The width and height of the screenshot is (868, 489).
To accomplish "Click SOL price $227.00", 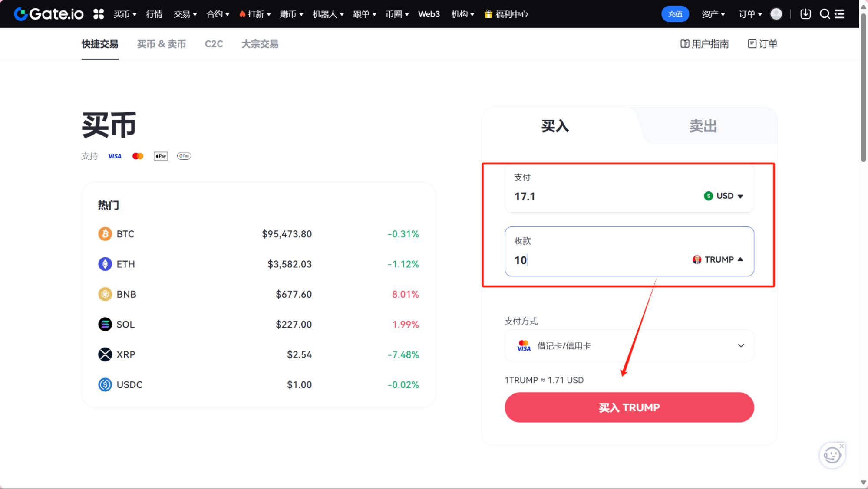I will (x=294, y=324).
